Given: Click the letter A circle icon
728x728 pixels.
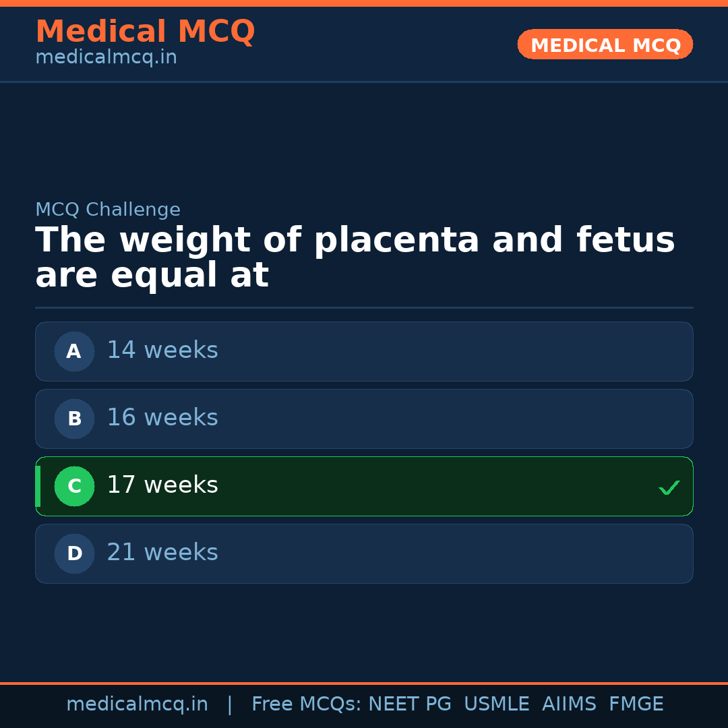Looking at the screenshot, I should [x=74, y=351].
